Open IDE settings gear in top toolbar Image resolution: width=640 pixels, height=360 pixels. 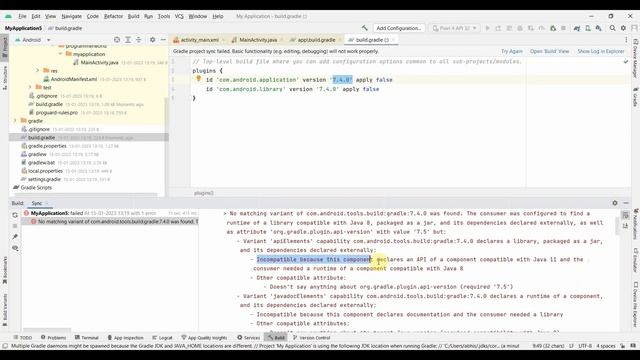(x=623, y=28)
